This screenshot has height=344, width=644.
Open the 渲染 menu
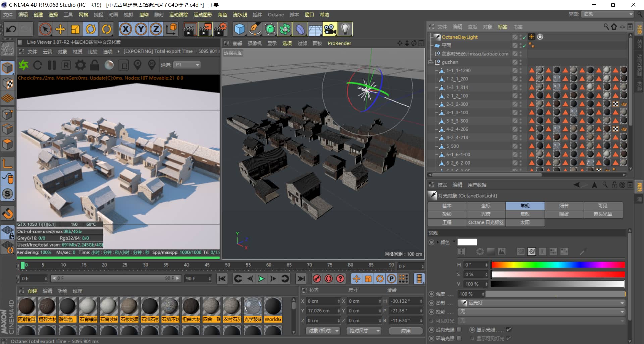click(x=144, y=15)
